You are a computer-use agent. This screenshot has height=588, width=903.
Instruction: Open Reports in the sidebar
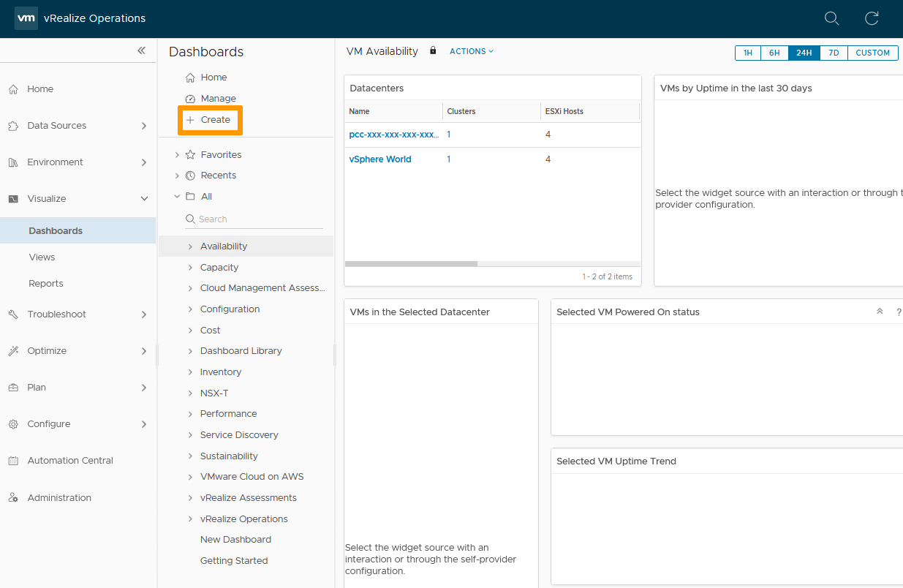click(46, 284)
